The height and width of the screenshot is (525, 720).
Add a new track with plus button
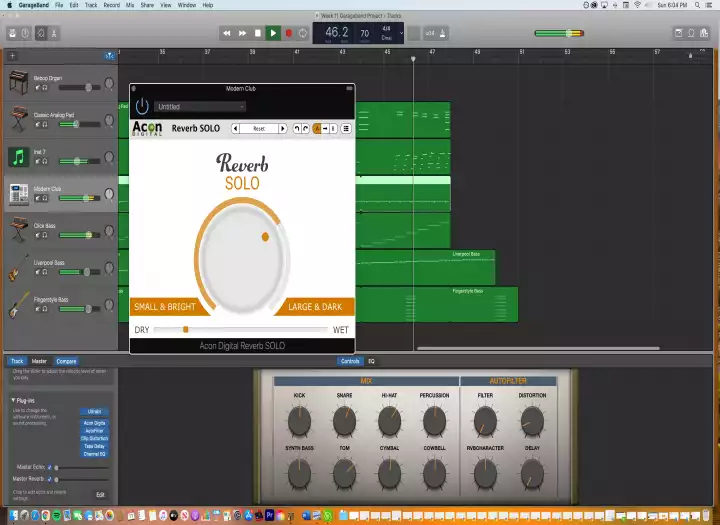(12, 56)
